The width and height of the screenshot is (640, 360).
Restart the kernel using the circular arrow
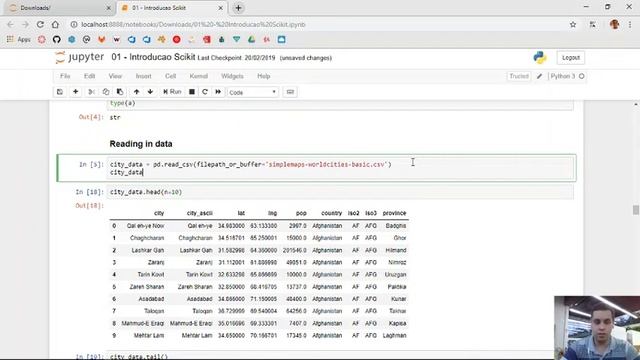[x=205, y=92]
